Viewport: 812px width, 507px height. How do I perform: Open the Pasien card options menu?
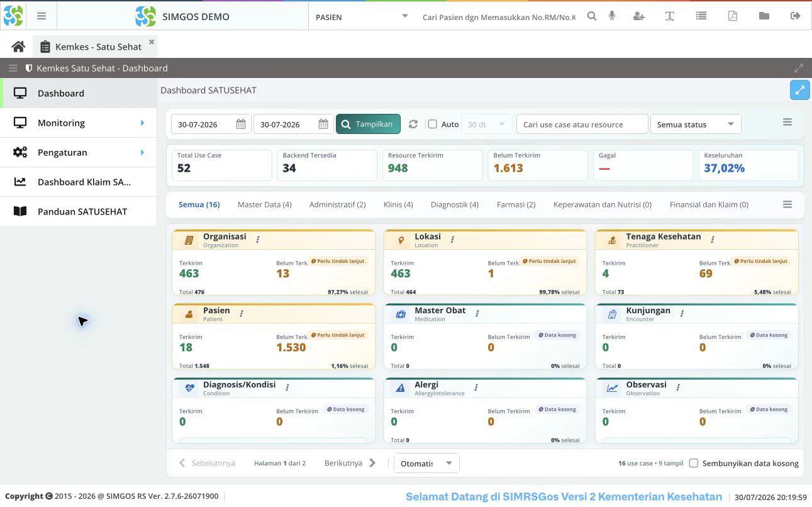click(242, 313)
